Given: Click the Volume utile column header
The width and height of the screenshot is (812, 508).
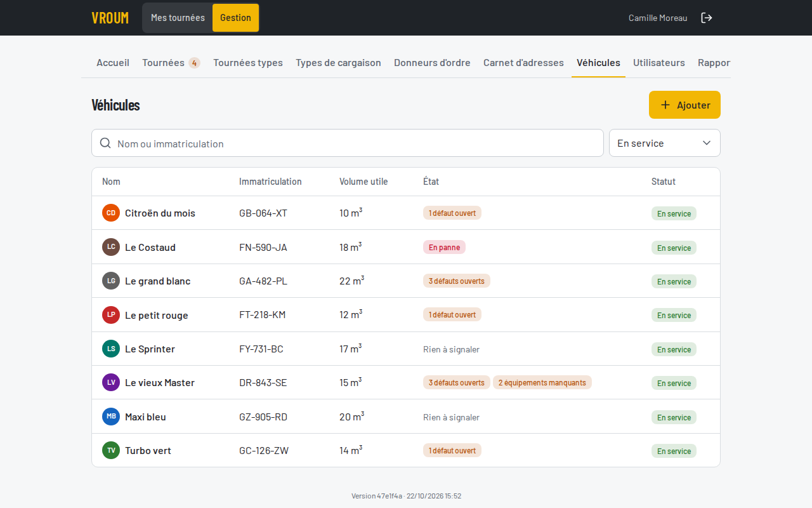Looking at the screenshot, I should [x=363, y=182].
